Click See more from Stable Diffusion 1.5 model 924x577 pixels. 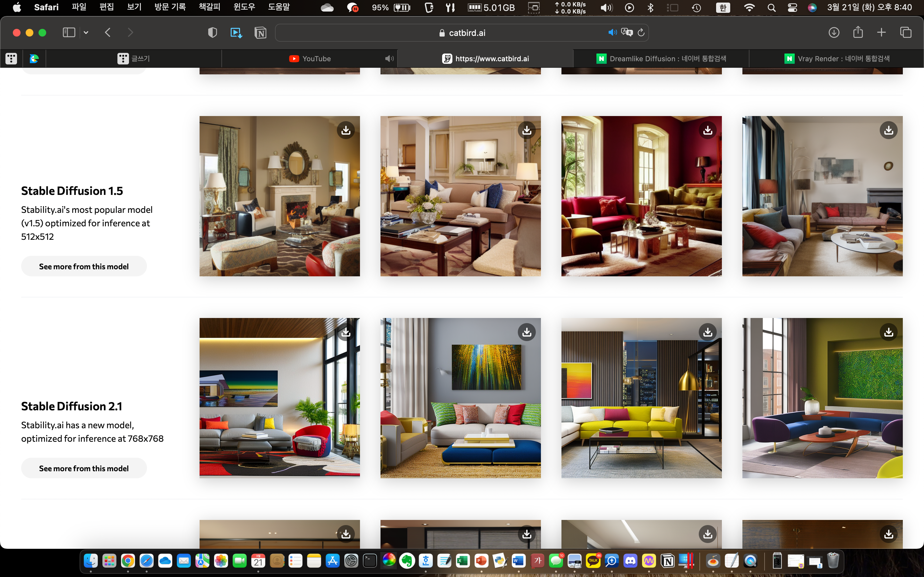84,266
